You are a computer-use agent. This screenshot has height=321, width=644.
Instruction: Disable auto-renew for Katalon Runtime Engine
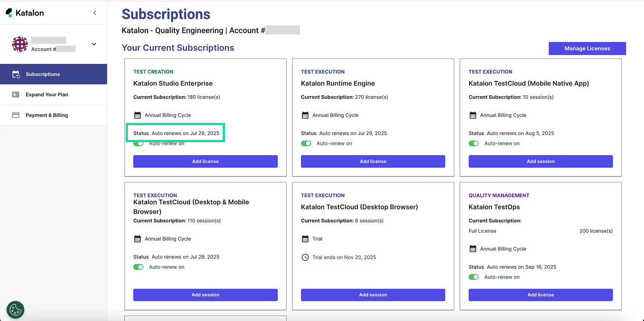(306, 144)
